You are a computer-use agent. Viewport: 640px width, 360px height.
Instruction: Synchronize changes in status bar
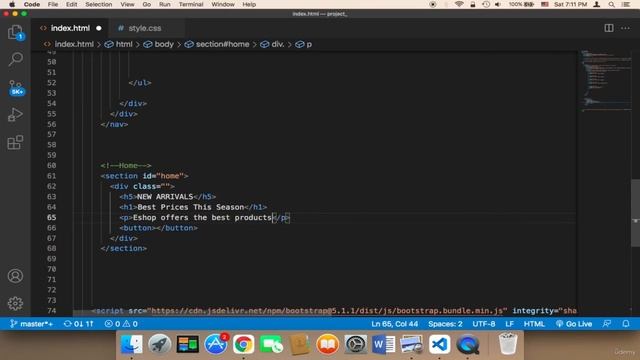click(x=78, y=324)
